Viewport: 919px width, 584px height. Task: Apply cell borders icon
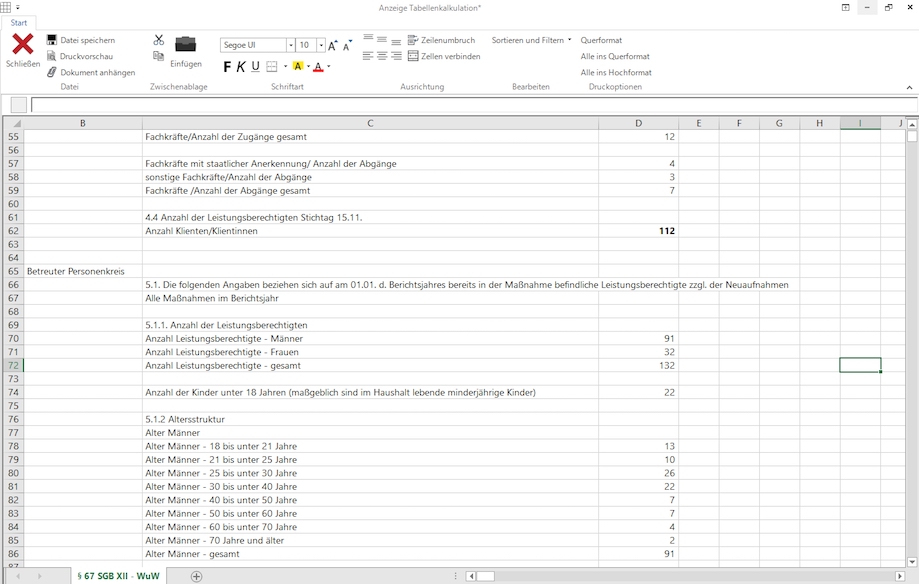coord(271,67)
